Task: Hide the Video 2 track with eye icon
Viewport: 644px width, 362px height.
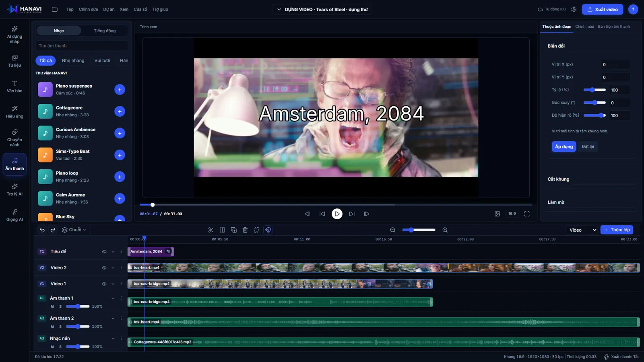Action: tap(104, 268)
